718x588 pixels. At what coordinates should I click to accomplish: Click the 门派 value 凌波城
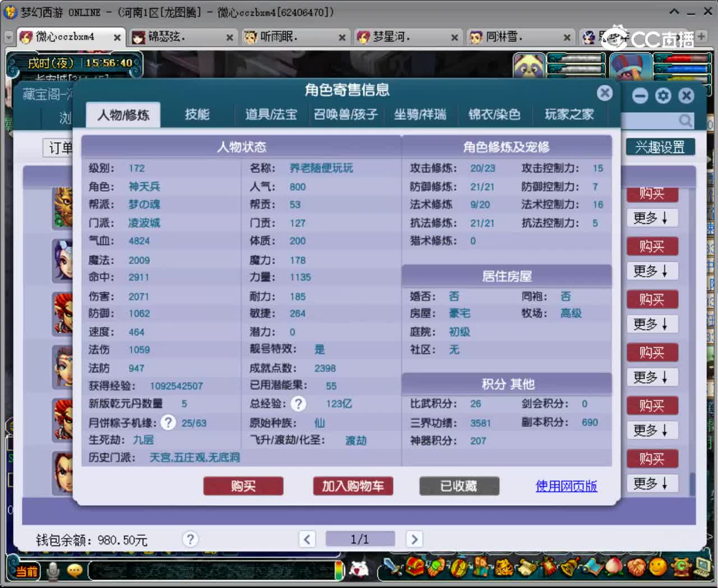(x=144, y=223)
